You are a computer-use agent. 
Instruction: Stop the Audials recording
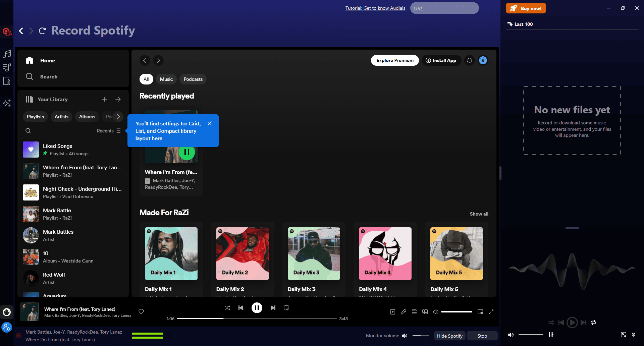click(482, 336)
